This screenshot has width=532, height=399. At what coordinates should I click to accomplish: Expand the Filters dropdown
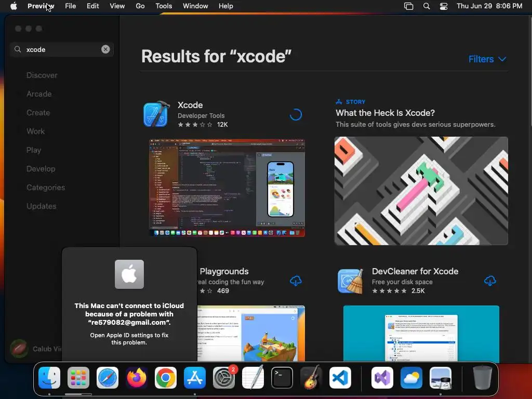tap(487, 59)
